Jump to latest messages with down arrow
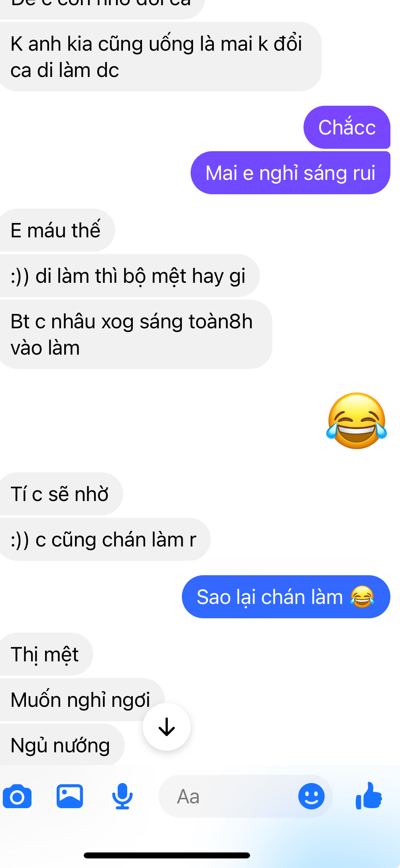This screenshot has height=868, width=400. (167, 727)
